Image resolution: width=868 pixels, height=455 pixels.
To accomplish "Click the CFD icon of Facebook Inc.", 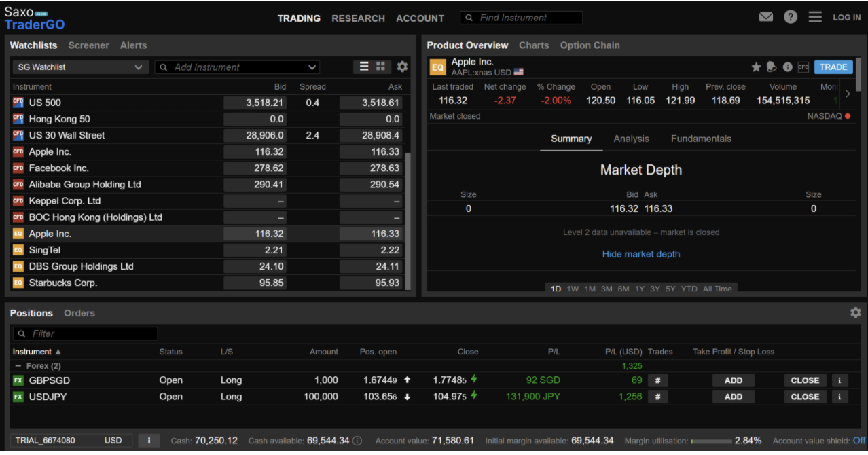I will 18,168.
